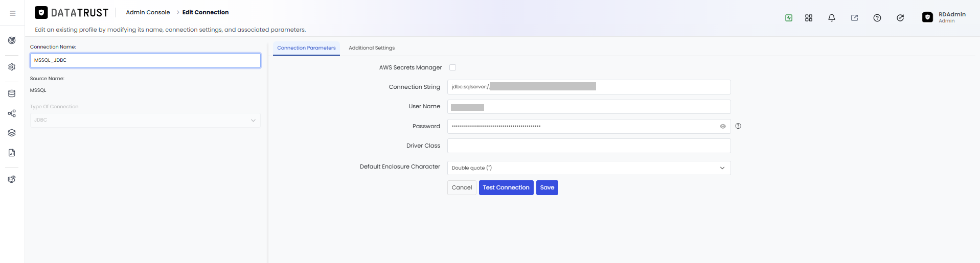Viewport: 980px width, 263px height.
Task: Open notifications bell
Action: [x=832, y=18]
